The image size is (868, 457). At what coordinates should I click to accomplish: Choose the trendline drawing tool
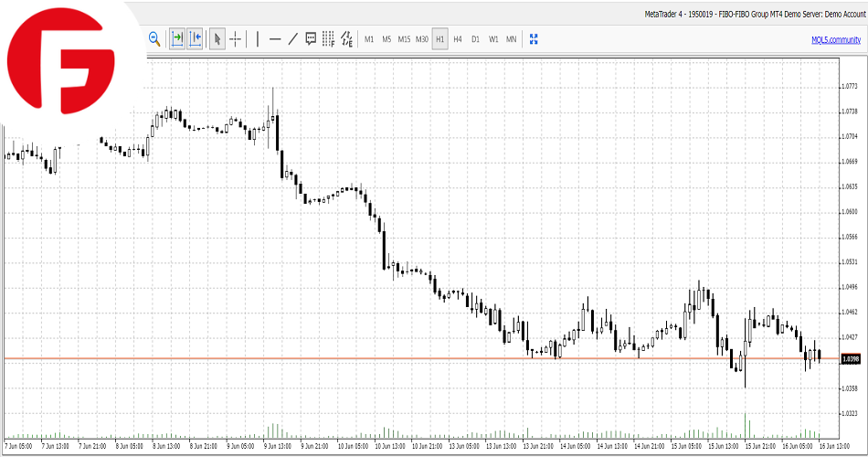pyautogui.click(x=292, y=38)
